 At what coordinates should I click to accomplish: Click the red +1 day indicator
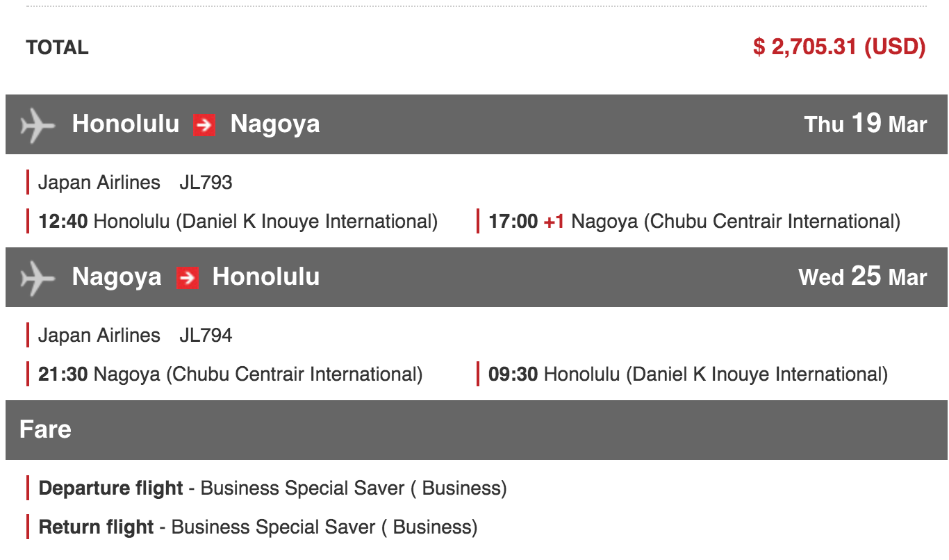pyautogui.click(x=554, y=222)
